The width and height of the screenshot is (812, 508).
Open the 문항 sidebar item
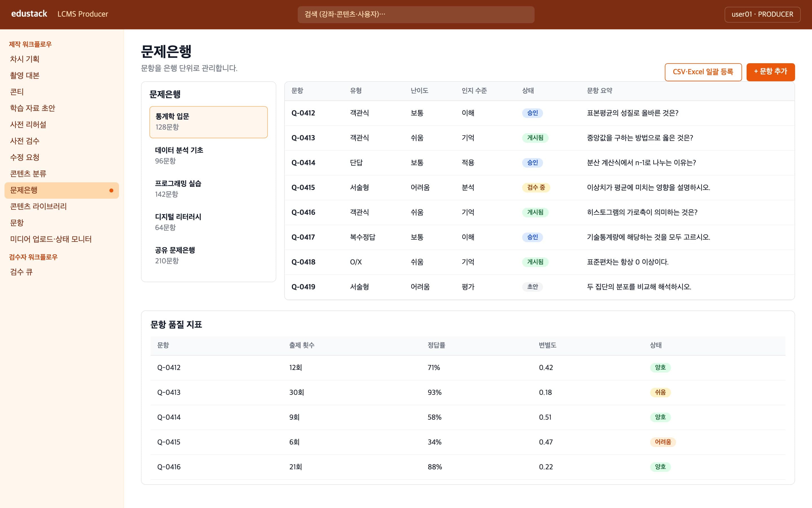[62, 223]
